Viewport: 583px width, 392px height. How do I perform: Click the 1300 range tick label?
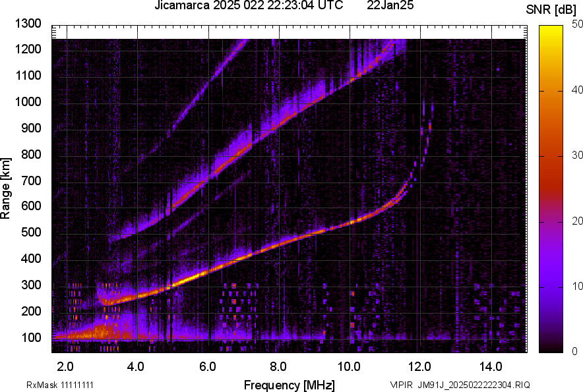pos(28,24)
